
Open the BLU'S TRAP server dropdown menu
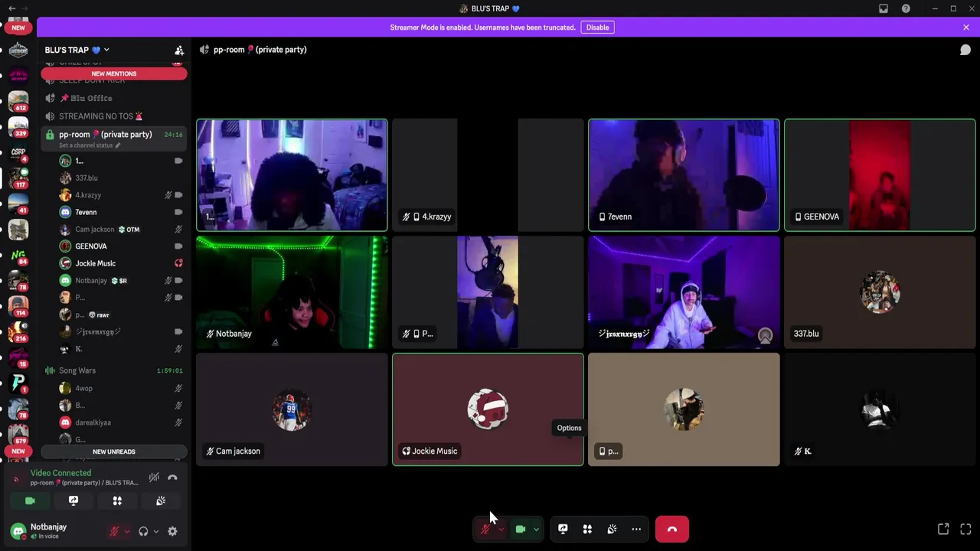[77, 50]
